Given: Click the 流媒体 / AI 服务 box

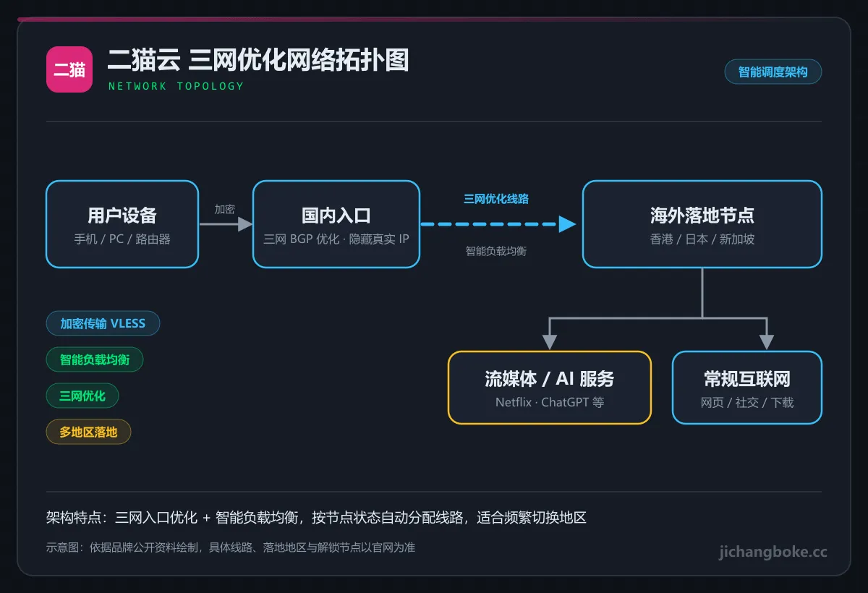Looking at the screenshot, I should click(550, 388).
